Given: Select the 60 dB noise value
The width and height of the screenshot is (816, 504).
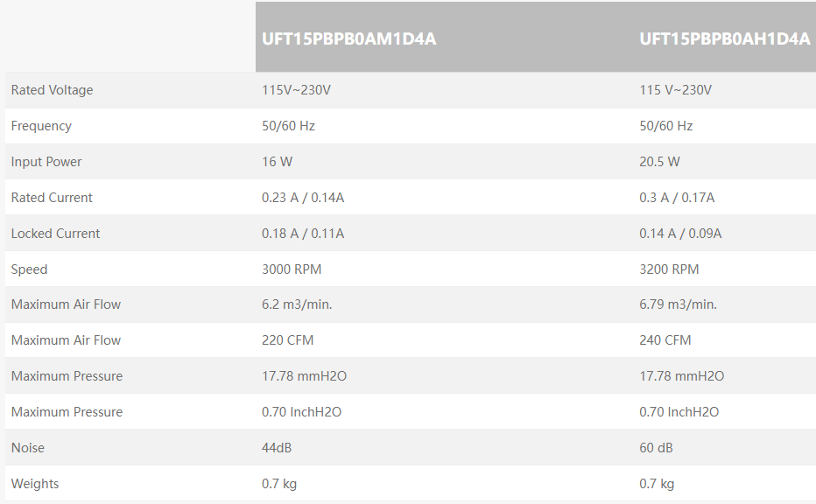Looking at the screenshot, I should [656, 448].
